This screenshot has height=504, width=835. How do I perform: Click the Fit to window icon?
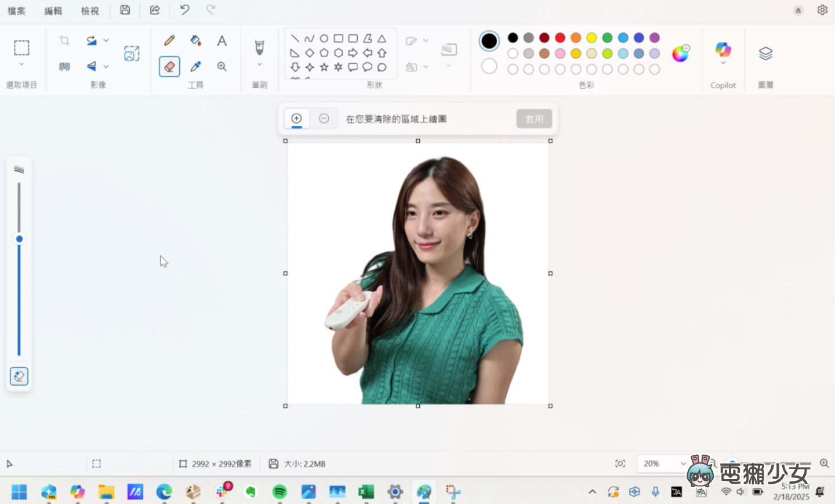coord(620,463)
